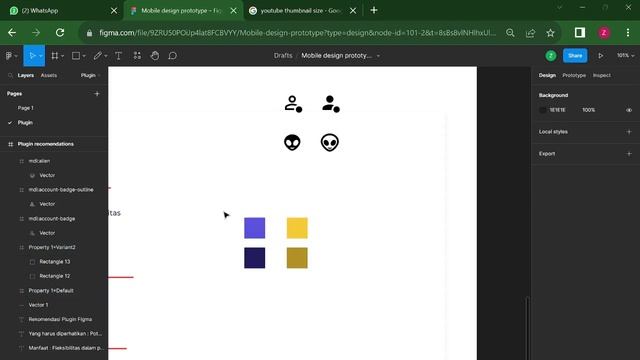The image size is (640, 360).
Task: Open the Plugin page dropdown in Layers header
Action: click(x=91, y=76)
